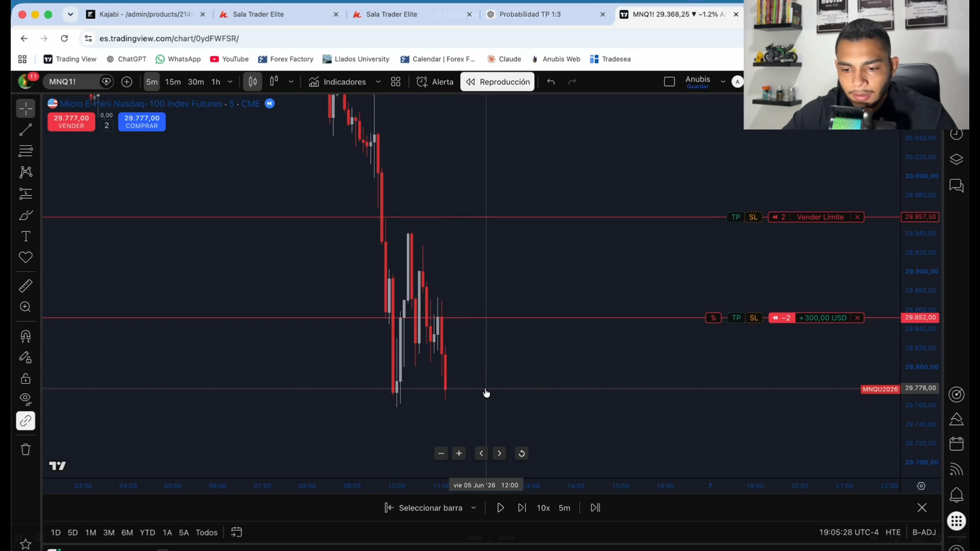The height and width of the screenshot is (551, 980).
Task: Click the highlighted link drawings icon in left toolbar
Action: tap(26, 421)
